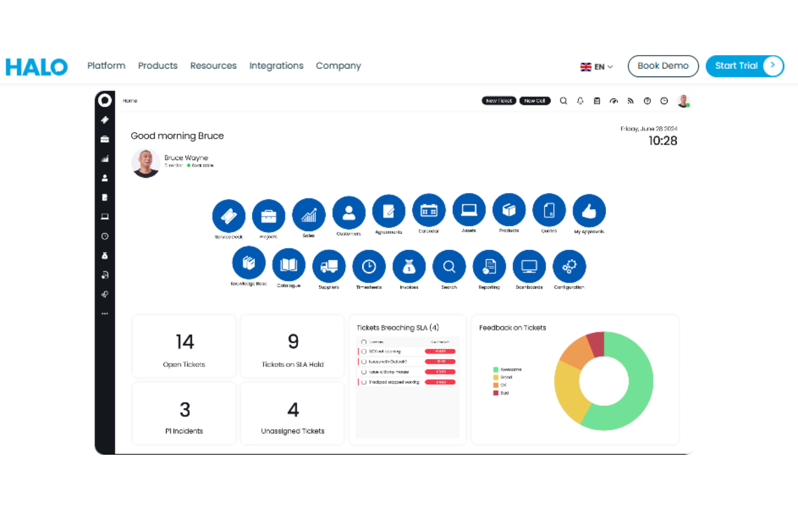Click the My Approvals thumbs-up icon
The image size is (798, 532).
pos(589,211)
